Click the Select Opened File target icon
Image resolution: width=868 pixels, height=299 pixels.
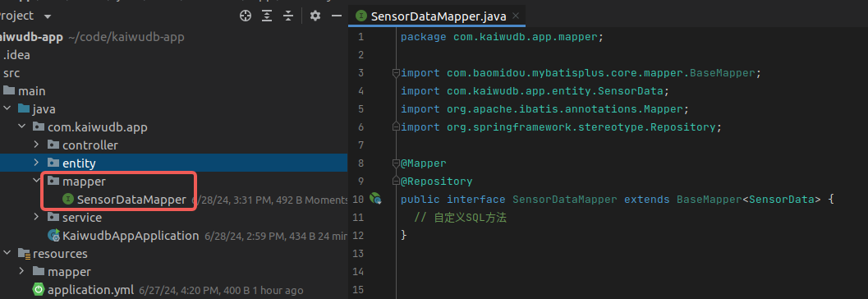[x=246, y=16]
